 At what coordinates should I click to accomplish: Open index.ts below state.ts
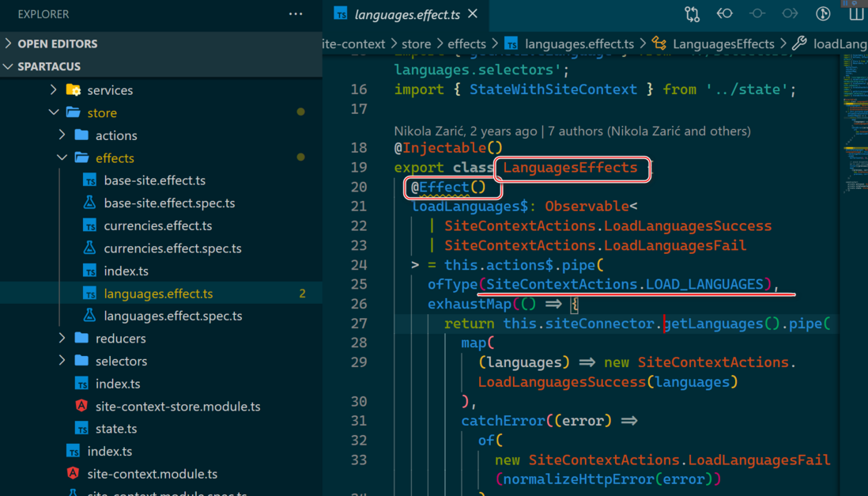click(x=110, y=451)
